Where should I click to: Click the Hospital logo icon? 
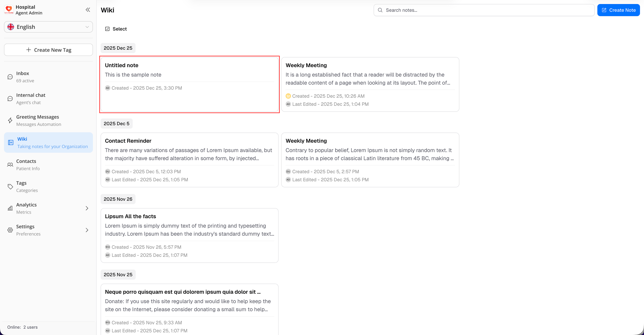point(9,9)
